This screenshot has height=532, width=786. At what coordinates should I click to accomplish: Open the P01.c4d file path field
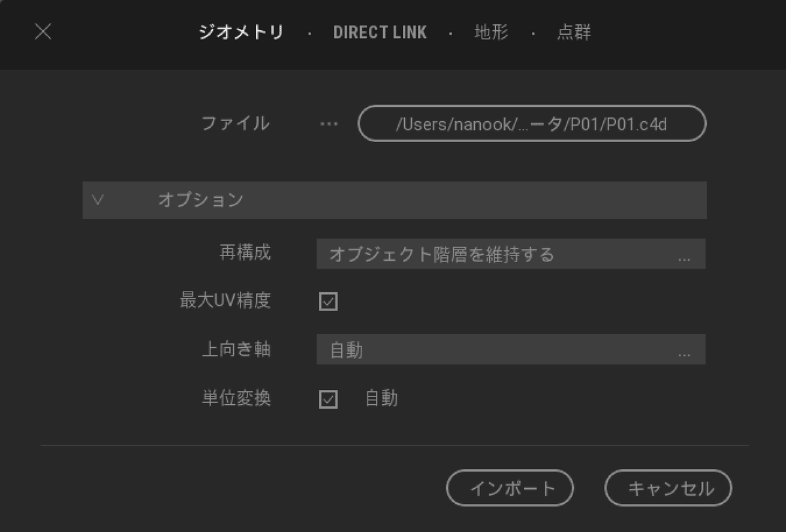(x=532, y=123)
